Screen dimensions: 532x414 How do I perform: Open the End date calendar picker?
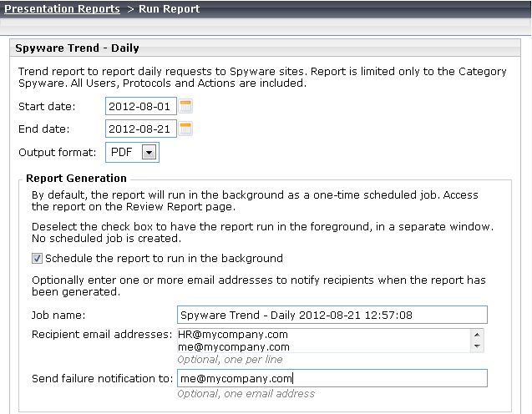click(185, 129)
